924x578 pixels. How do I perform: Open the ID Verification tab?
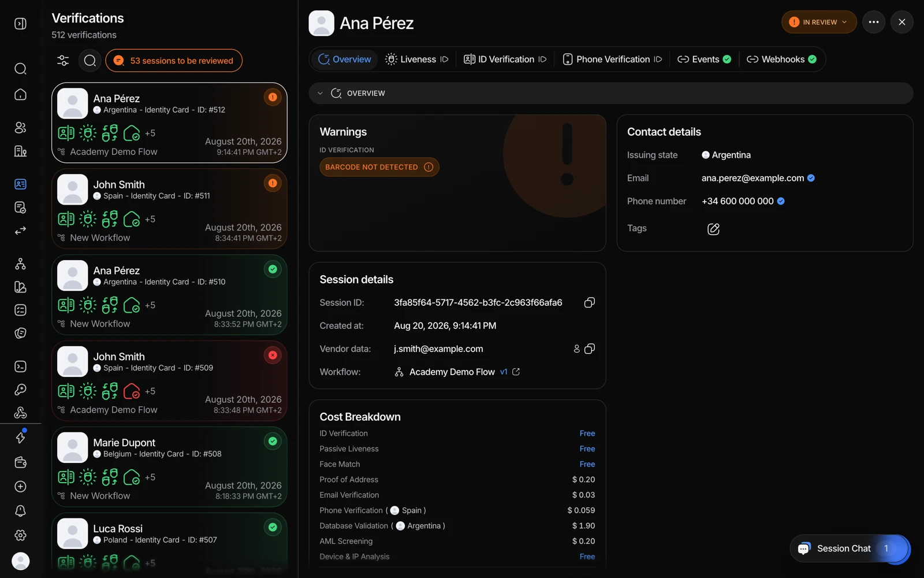point(505,60)
